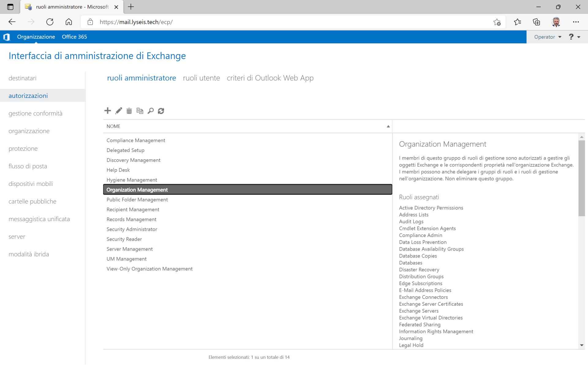This screenshot has width=588, height=371.
Task: Select Server Management role group
Action: [x=247, y=249]
